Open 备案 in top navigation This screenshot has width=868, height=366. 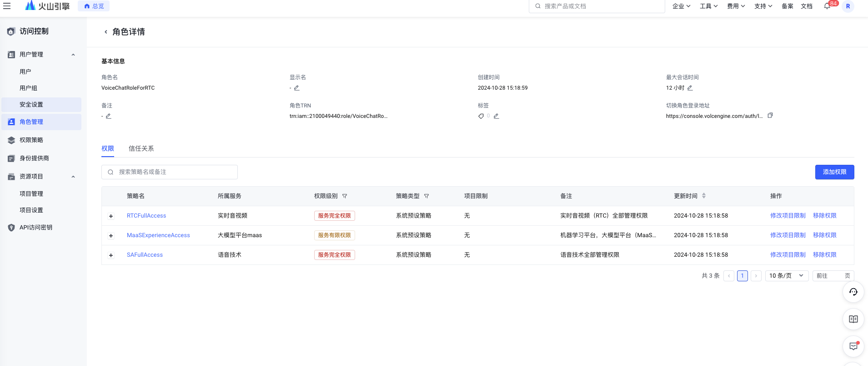click(x=788, y=6)
